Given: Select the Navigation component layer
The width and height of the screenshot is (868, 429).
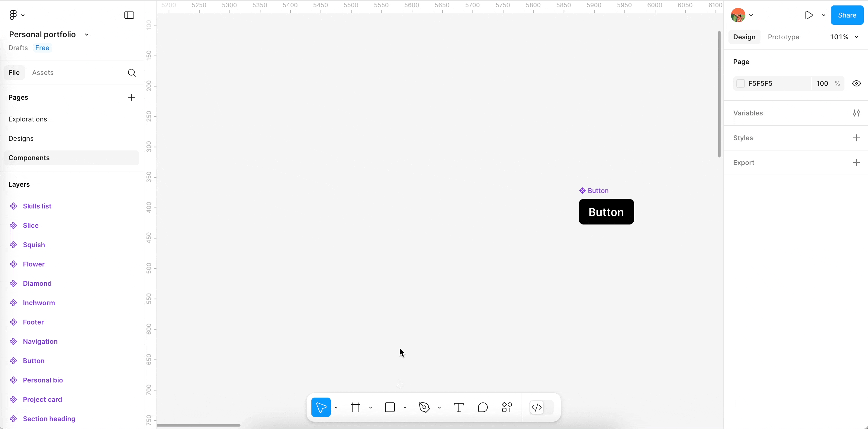Looking at the screenshot, I should point(40,341).
